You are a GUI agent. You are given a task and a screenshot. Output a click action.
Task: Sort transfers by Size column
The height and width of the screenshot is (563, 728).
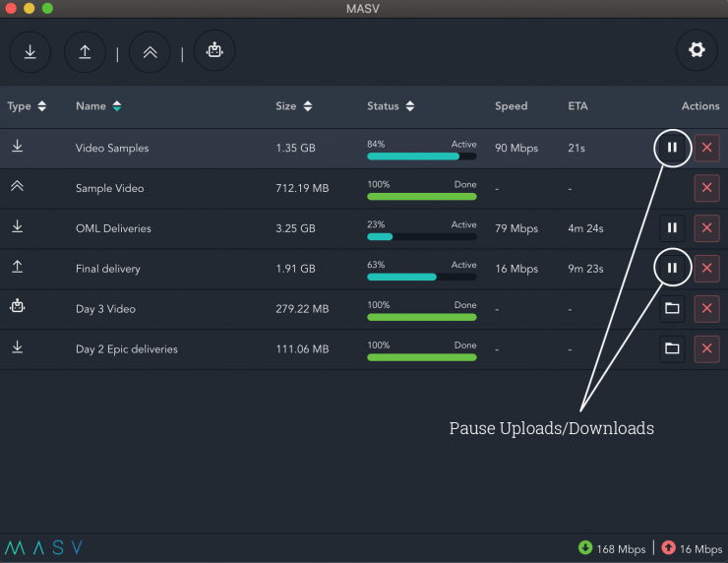(x=294, y=106)
